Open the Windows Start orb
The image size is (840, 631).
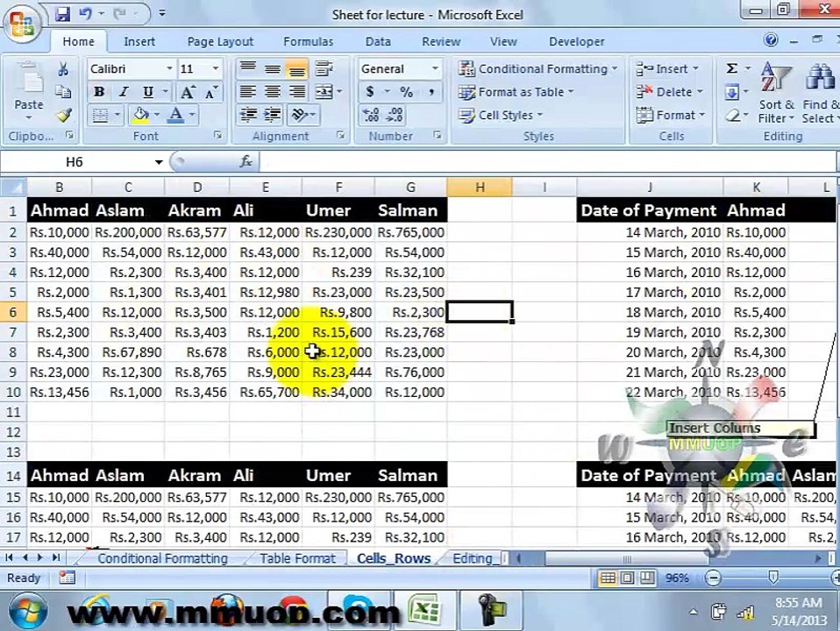(x=27, y=611)
